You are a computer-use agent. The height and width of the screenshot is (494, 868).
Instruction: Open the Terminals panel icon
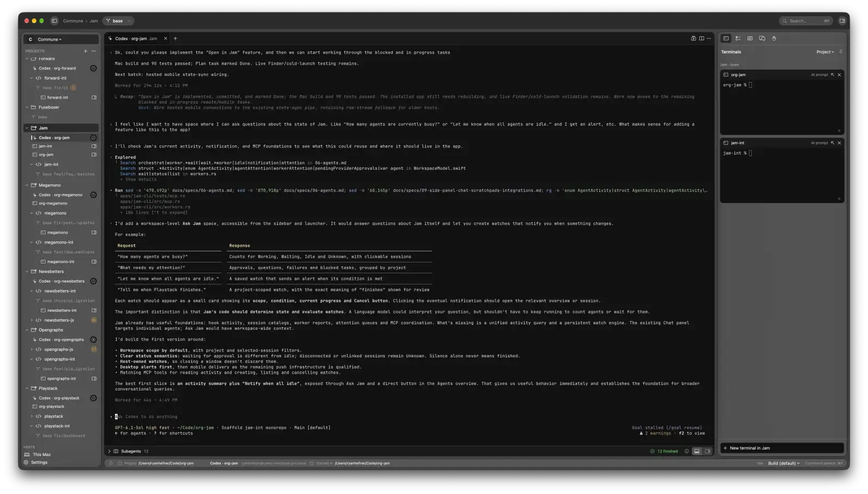click(x=726, y=39)
